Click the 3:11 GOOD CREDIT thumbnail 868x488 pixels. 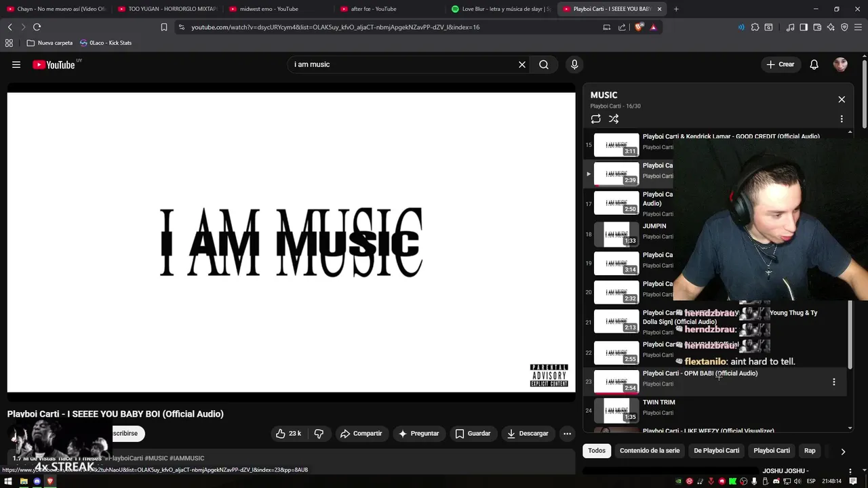click(616, 145)
